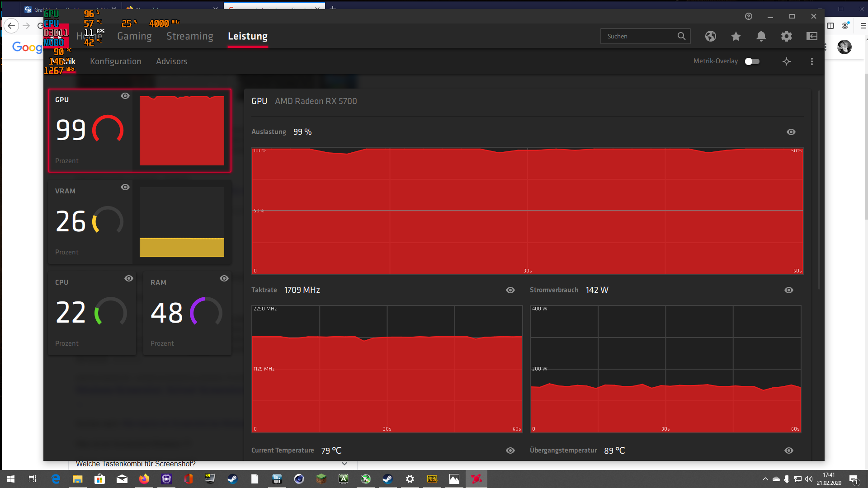Toggle Taktrate graph visibility eye

click(x=510, y=290)
